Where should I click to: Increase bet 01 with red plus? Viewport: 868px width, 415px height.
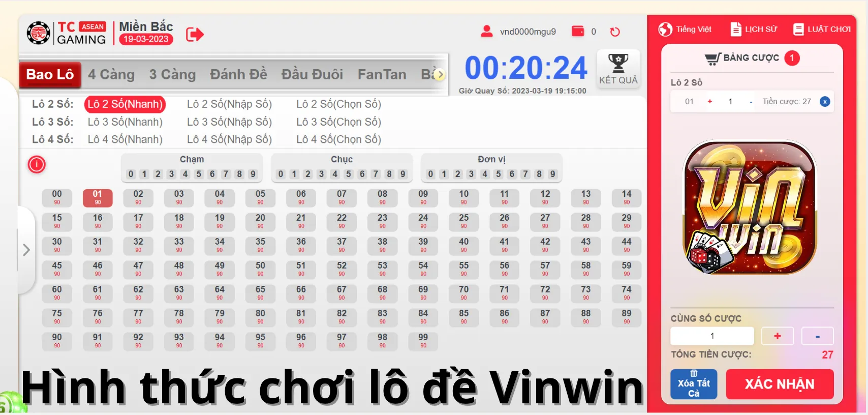click(x=710, y=102)
